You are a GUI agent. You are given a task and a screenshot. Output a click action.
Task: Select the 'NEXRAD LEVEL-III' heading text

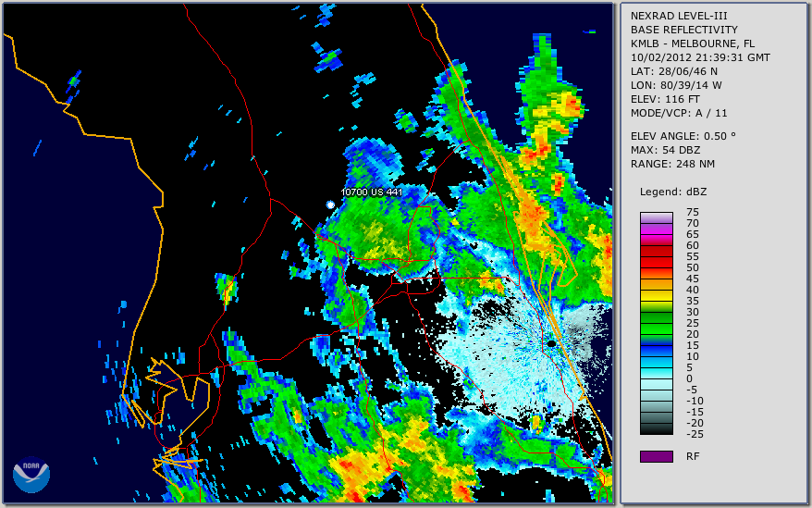679,16
